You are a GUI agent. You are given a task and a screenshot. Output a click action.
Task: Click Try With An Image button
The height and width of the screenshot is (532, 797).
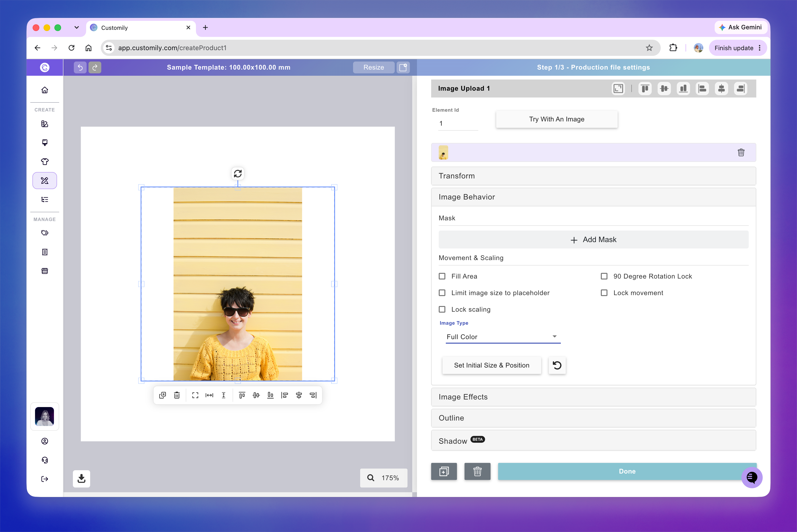pyautogui.click(x=557, y=119)
